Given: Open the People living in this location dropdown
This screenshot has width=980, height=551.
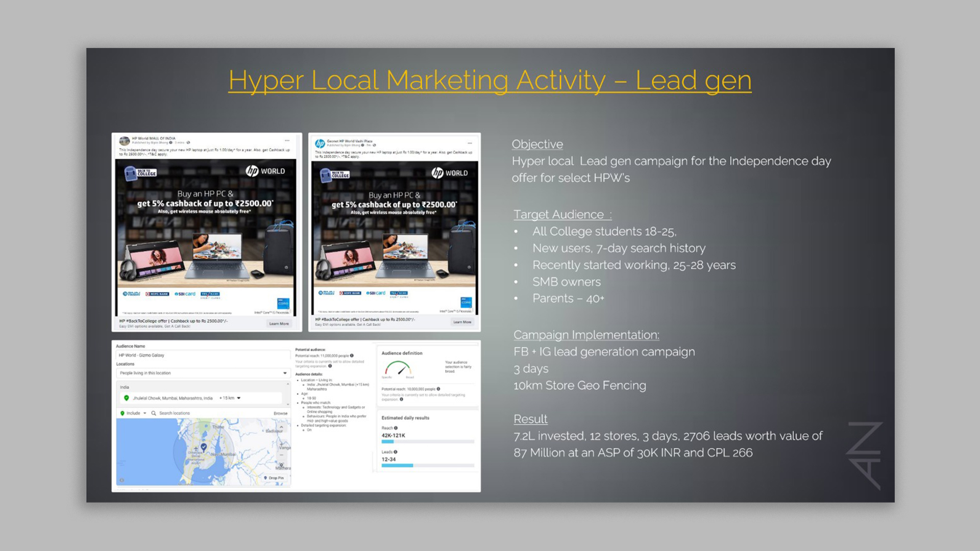Looking at the screenshot, I should click(203, 373).
